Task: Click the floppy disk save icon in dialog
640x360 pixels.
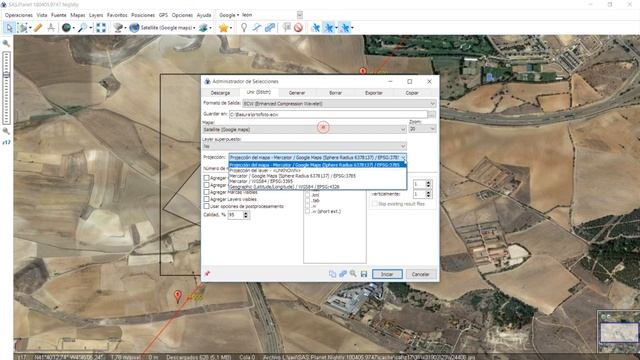Action: (x=364, y=274)
